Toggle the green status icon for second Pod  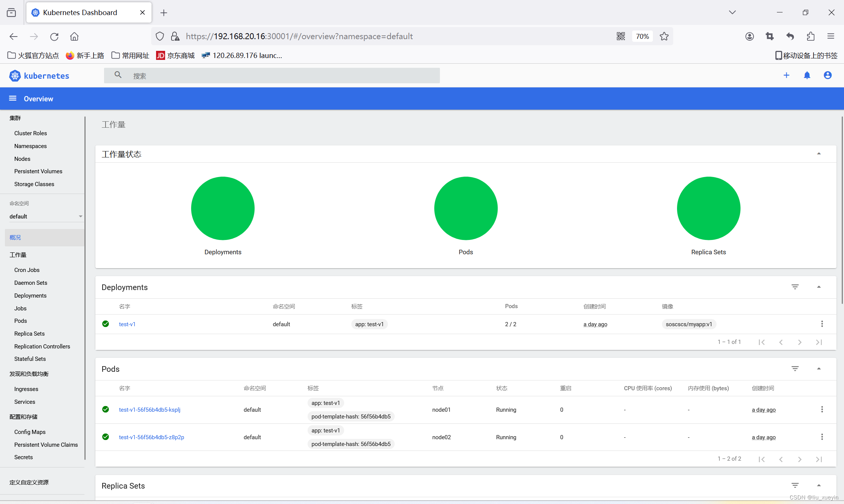[x=106, y=437]
